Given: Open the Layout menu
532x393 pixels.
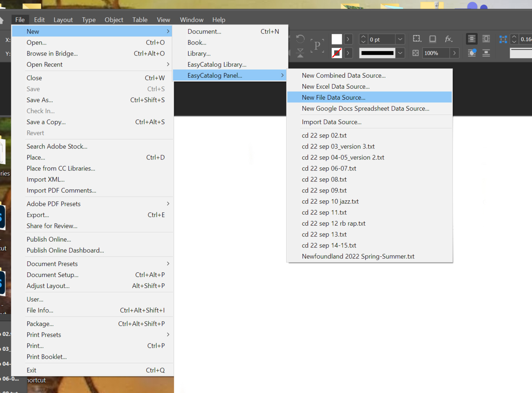Looking at the screenshot, I should (63, 20).
